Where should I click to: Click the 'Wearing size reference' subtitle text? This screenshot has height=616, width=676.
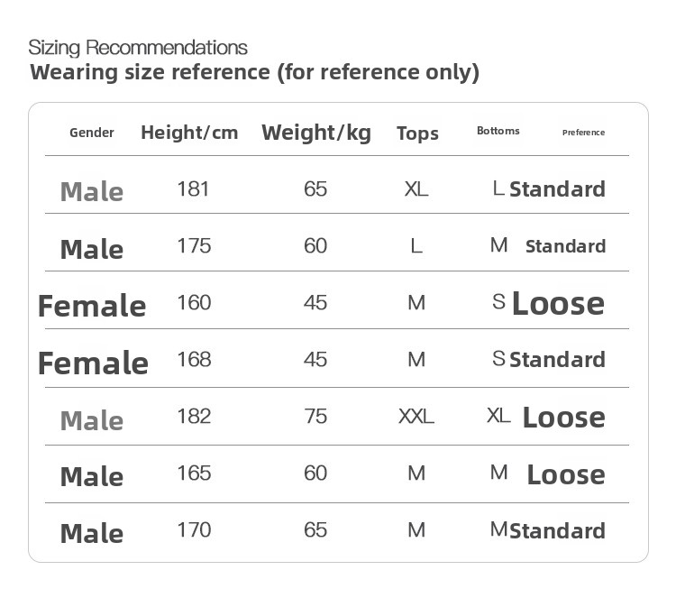254,72
